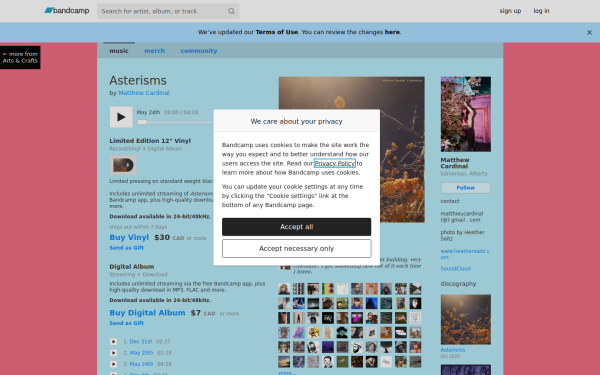Play track 1 Dec 31st
600x375 pixels.
coord(113,341)
